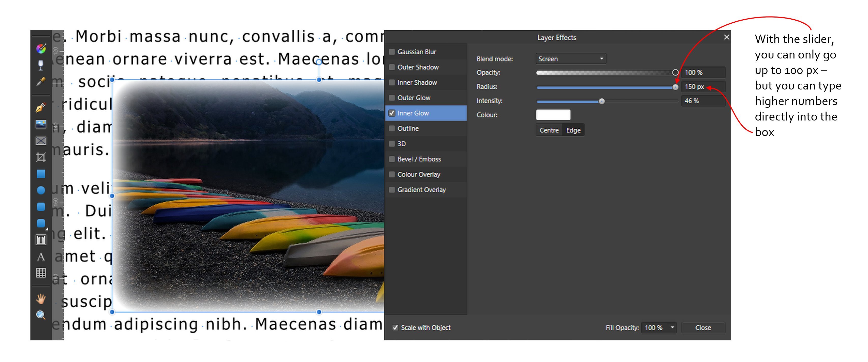This screenshot has width=868, height=362.
Task: Select Bevel / Emboss effect entry
Action: point(419,159)
